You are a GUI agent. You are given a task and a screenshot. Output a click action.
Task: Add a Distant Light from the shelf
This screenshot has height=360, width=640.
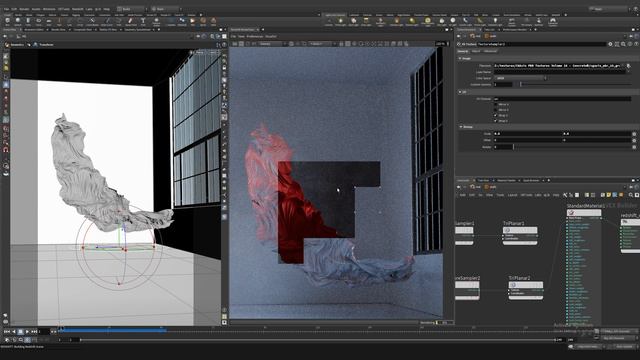[412, 21]
